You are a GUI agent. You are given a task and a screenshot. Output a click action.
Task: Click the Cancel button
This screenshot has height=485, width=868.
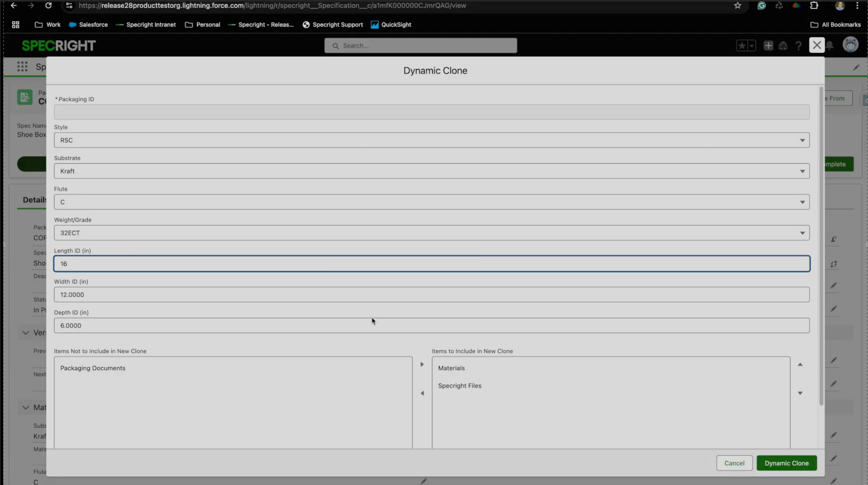click(x=734, y=463)
